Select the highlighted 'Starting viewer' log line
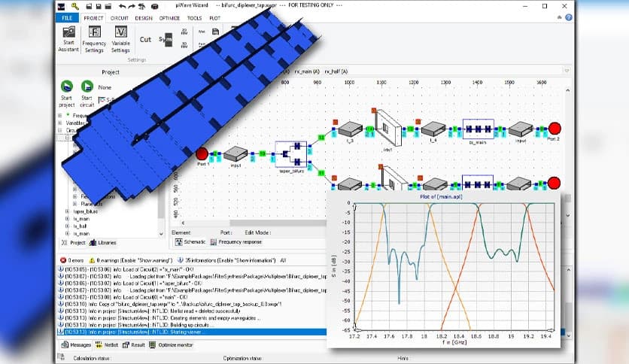Viewport: 629px width, 364px height. [192, 332]
